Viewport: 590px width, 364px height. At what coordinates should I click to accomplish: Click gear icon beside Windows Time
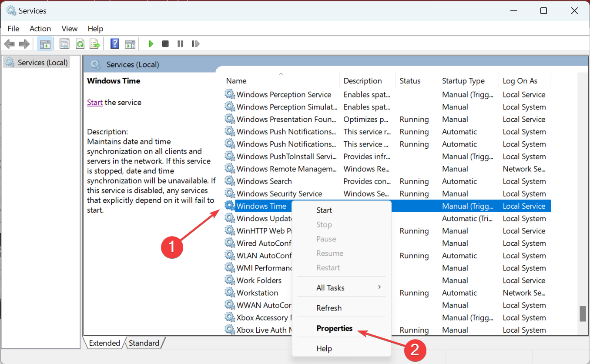(229, 206)
